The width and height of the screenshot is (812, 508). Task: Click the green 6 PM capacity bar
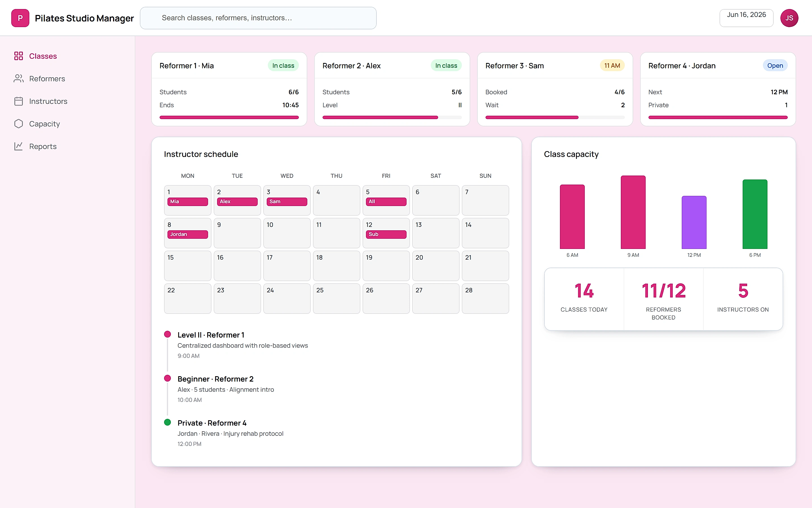click(x=755, y=214)
